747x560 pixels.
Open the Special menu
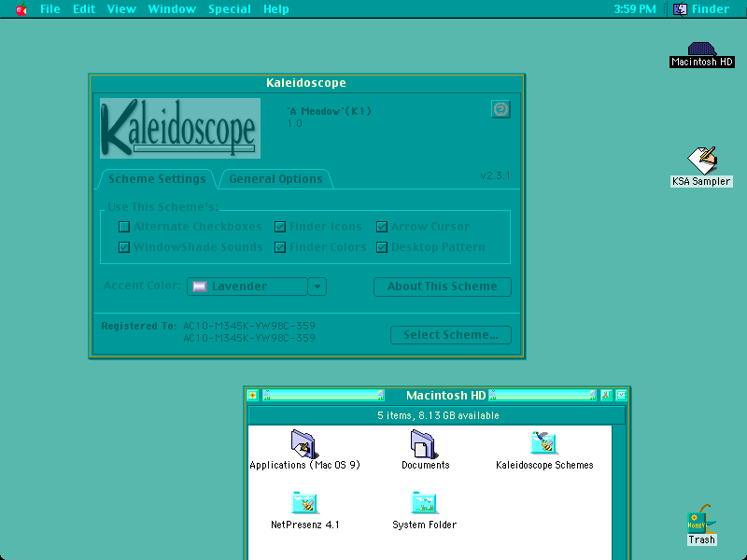(x=229, y=9)
